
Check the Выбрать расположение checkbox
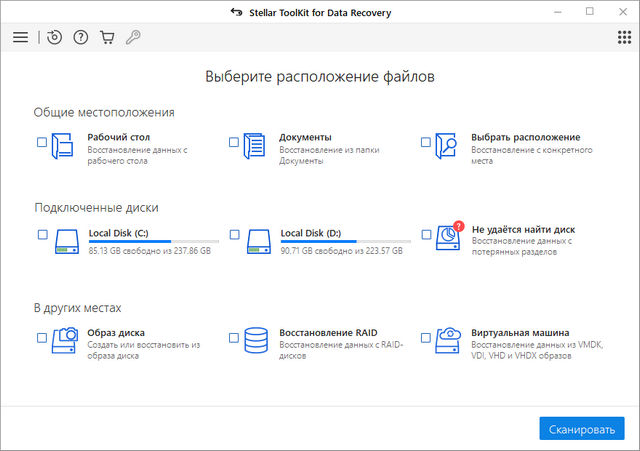point(426,142)
